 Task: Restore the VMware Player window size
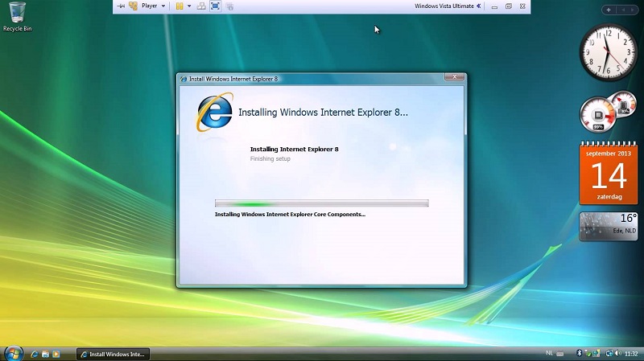(509, 6)
